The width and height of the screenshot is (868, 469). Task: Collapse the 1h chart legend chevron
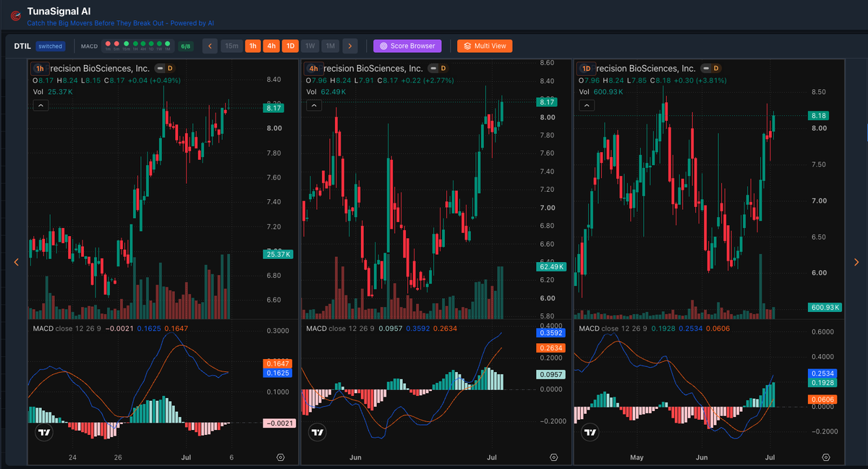[x=41, y=105]
